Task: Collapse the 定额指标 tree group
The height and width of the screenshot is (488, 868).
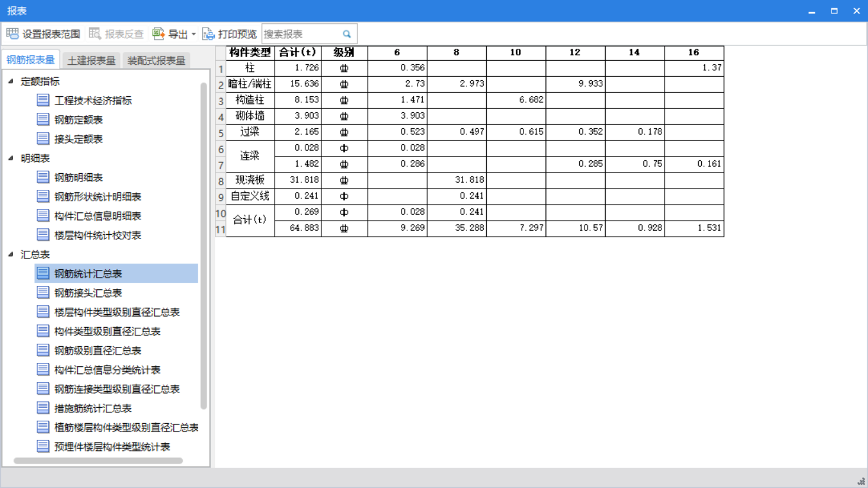Action: [11, 81]
